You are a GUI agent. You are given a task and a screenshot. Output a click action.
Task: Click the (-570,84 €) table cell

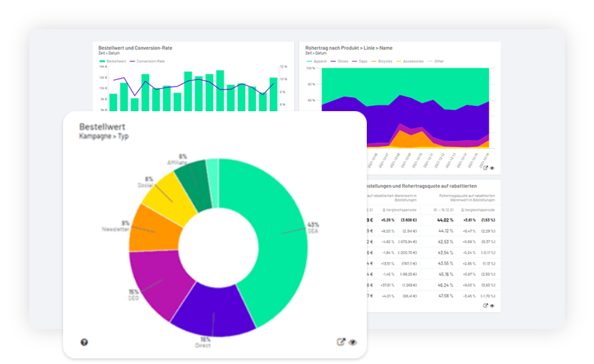pos(408,241)
